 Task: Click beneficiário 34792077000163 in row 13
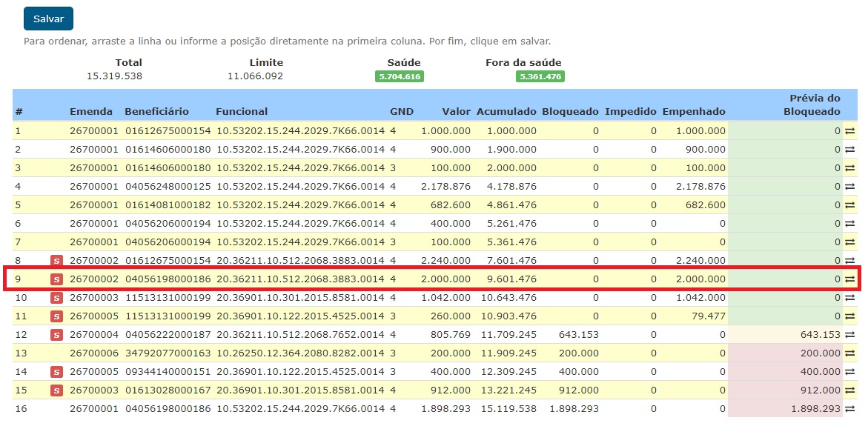(x=168, y=353)
